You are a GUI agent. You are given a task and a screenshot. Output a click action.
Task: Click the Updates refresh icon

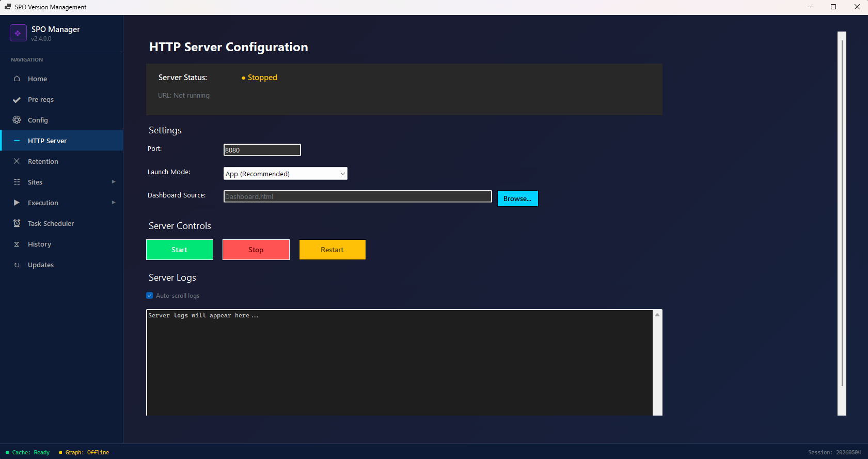[x=17, y=265]
